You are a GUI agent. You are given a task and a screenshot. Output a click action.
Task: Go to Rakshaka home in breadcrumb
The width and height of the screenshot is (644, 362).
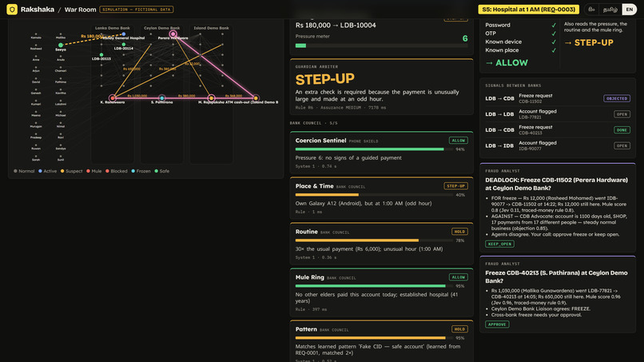point(38,9)
